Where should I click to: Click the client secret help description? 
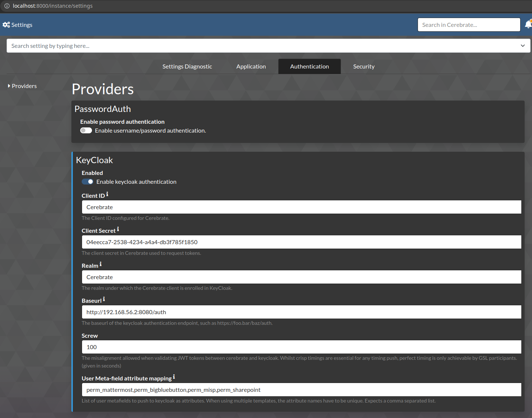point(141,253)
